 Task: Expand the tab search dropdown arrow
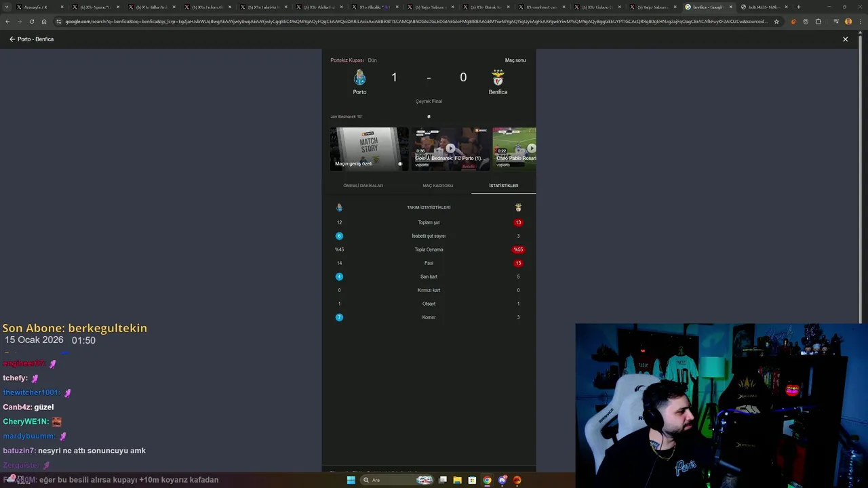7,7
